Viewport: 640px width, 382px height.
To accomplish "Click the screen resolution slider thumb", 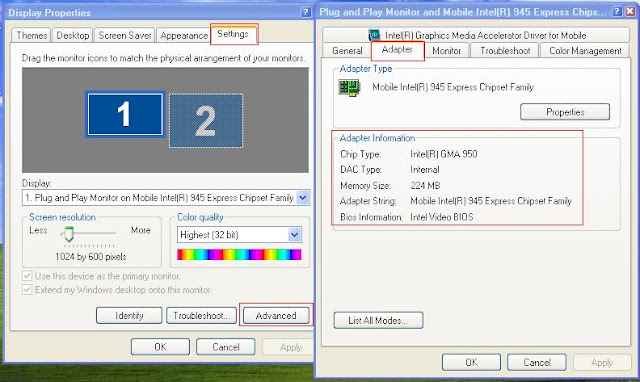I will coord(69,234).
